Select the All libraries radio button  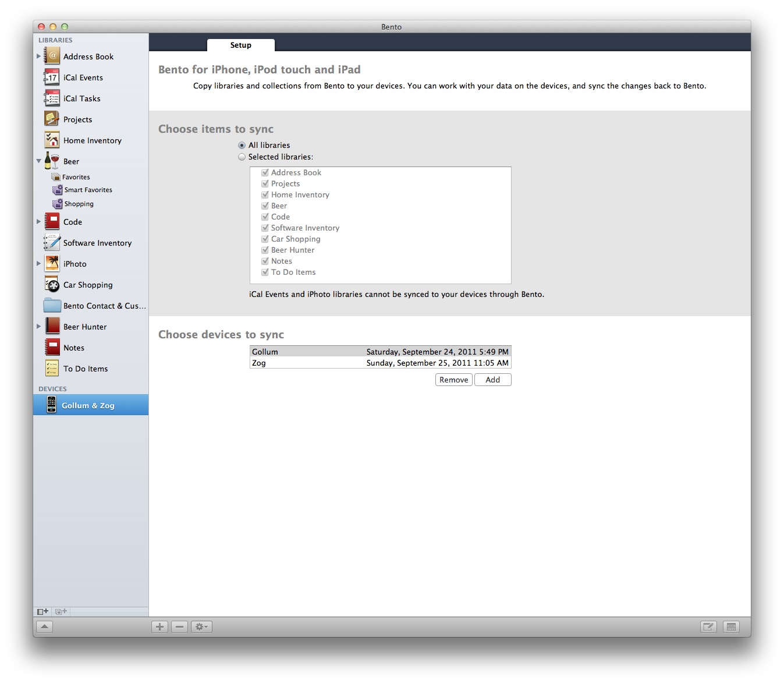[242, 146]
